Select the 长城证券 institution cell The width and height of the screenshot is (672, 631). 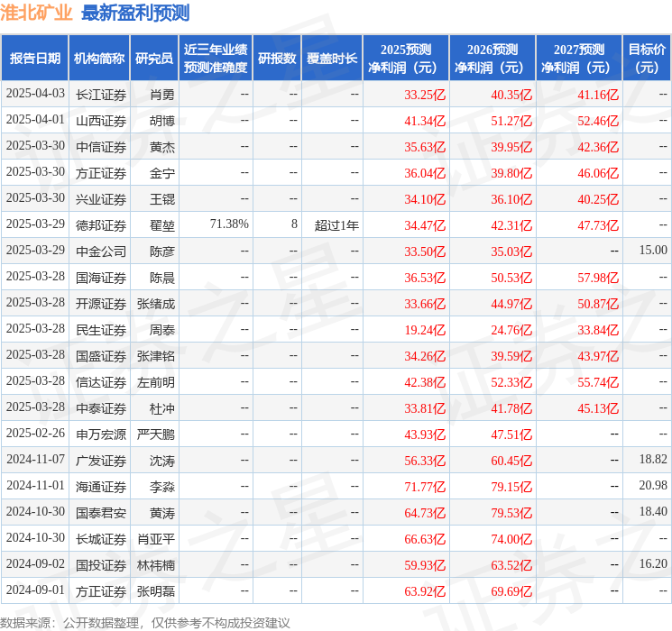(x=101, y=539)
